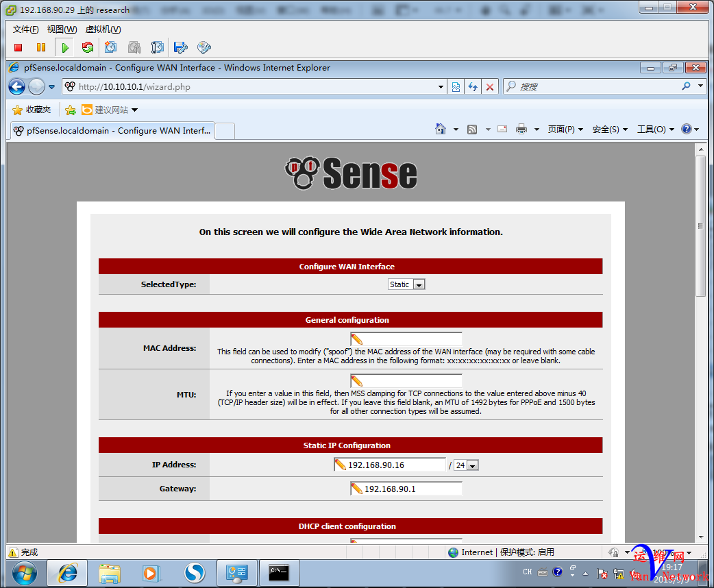Click the IP Address field 192.168.90.16

(x=390, y=465)
